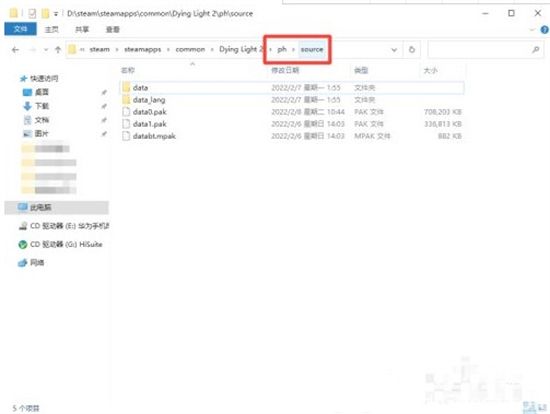This screenshot has width=550, height=414.
Task: Open the Help question mark icon
Action: 544,30
